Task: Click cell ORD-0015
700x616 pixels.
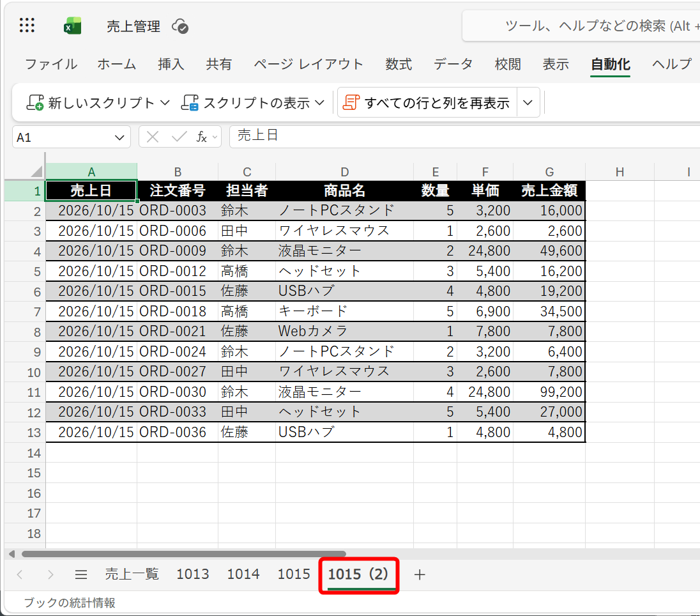Action: pos(177,291)
